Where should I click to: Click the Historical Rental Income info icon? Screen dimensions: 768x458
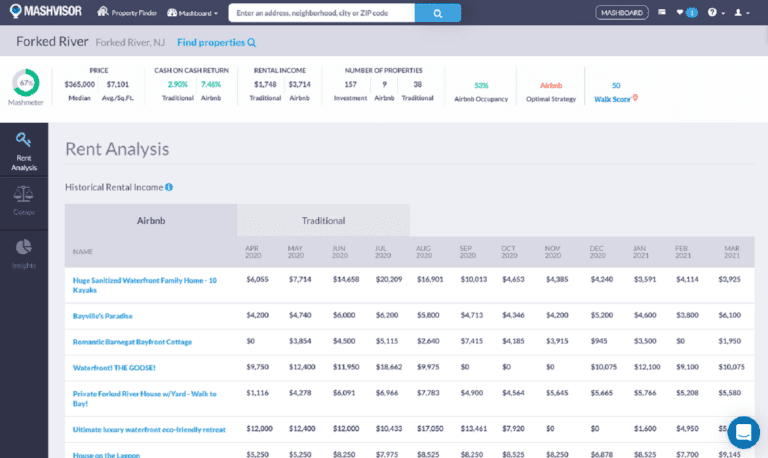(x=169, y=187)
